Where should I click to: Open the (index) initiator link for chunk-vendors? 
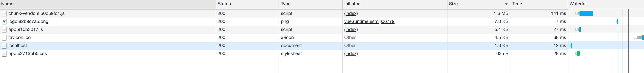(351, 13)
